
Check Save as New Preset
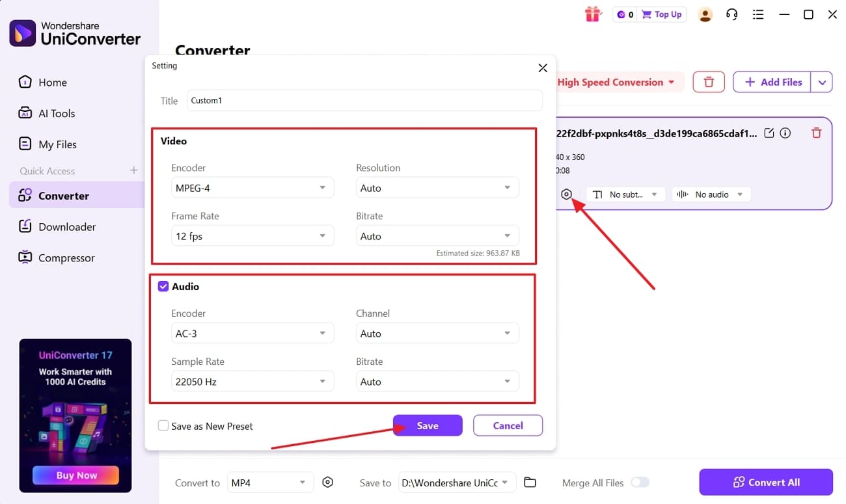coord(163,426)
